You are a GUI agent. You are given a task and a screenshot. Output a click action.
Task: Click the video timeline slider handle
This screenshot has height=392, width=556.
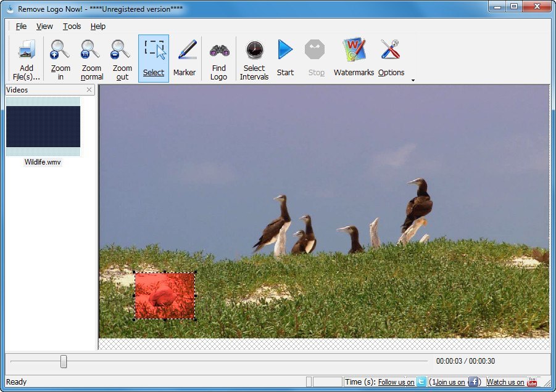pos(64,362)
